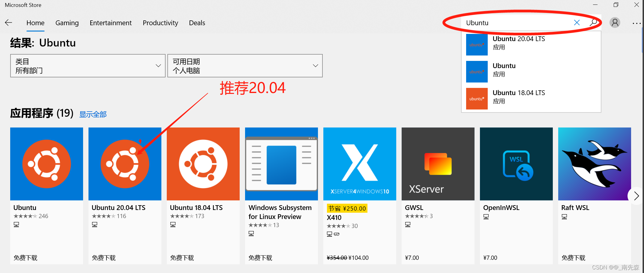Click Ubuntu 20.04 LTS text in suggestions
Image resolution: width=644 pixels, height=273 pixels.
coord(519,39)
